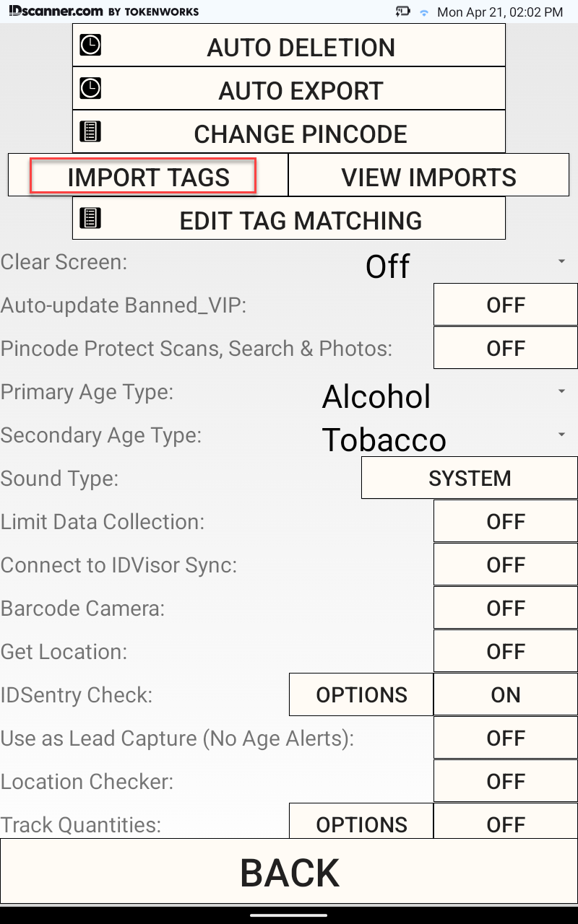The width and height of the screenshot is (578, 924).
Task: Toggle Pincode Protect Scans, Search & Photos
Action: click(505, 349)
